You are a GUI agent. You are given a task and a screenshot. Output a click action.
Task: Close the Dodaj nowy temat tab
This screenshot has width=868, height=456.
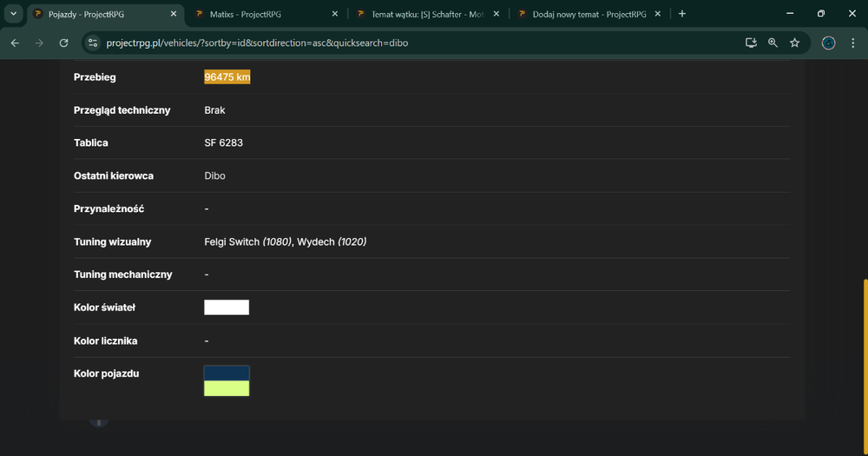pyautogui.click(x=658, y=14)
